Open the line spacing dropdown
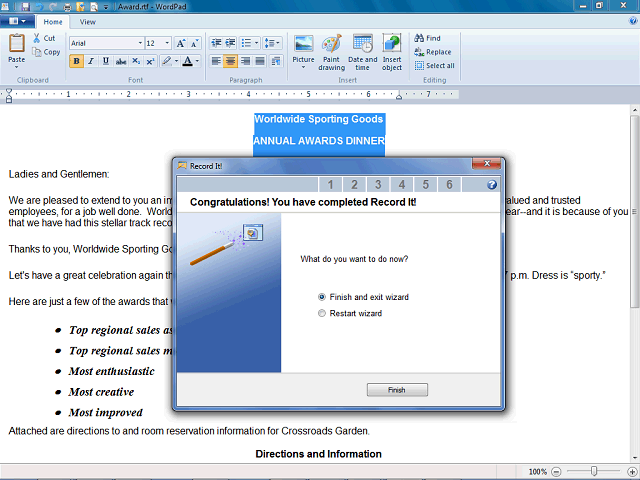This screenshot has width=640, height=480. pyautogui.click(x=272, y=43)
